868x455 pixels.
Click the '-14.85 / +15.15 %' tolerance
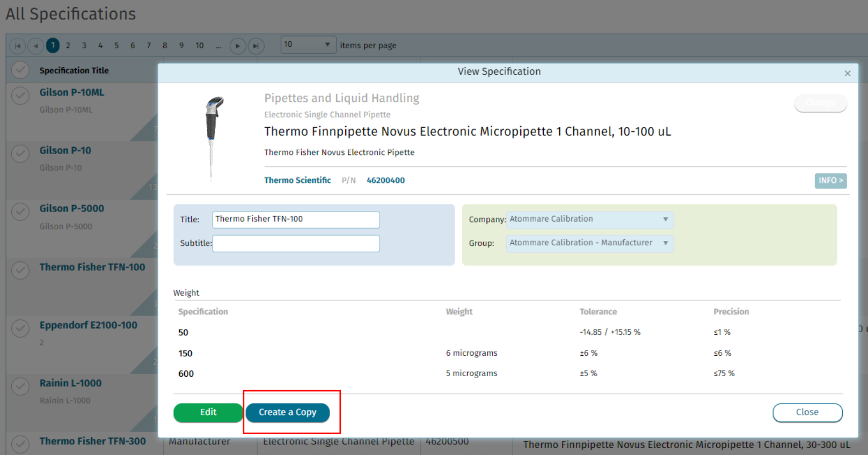pyautogui.click(x=610, y=332)
